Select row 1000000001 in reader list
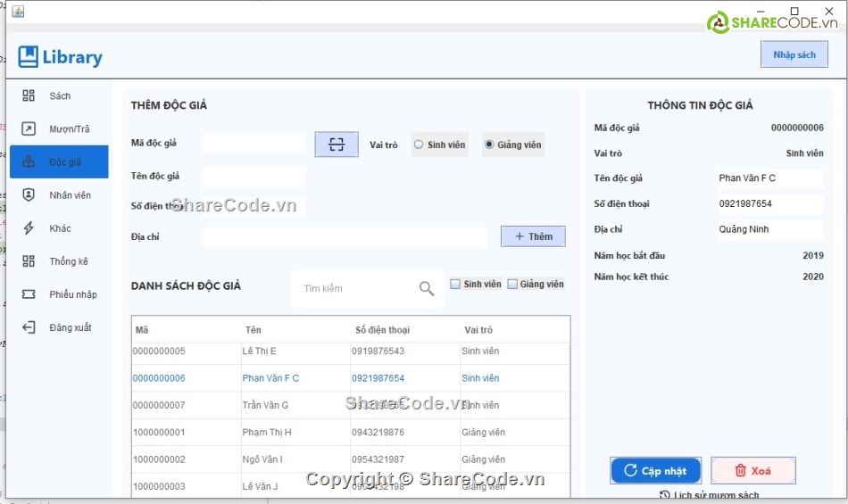This screenshot has width=848, height=504. tap(351, 432)
